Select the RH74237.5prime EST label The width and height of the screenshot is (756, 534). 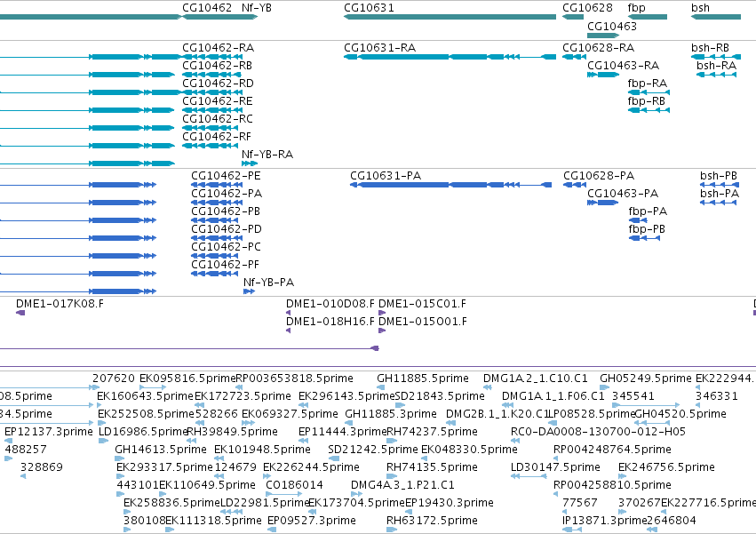pyautogui.click(x=432, y=432)
